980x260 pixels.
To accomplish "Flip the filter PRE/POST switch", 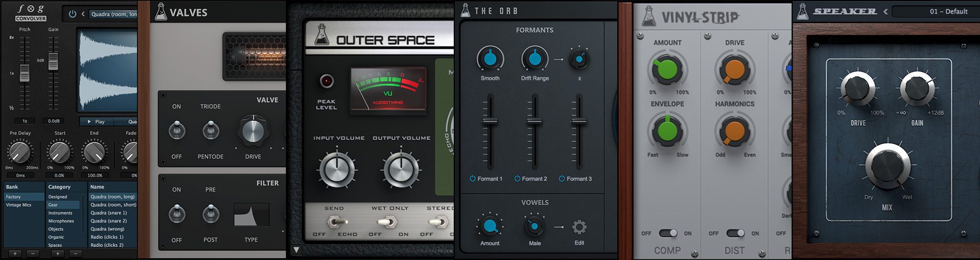I will click(x=211, y=214).
